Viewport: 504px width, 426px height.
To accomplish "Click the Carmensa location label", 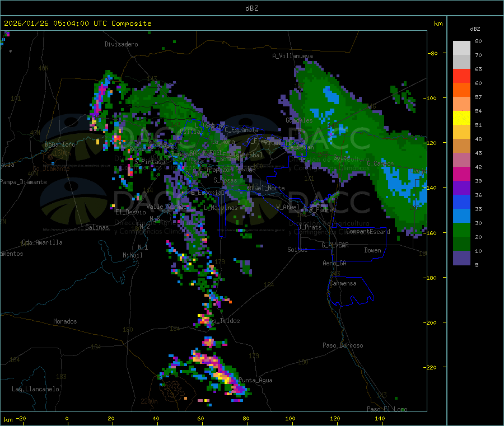I will [x=343, y=283].
